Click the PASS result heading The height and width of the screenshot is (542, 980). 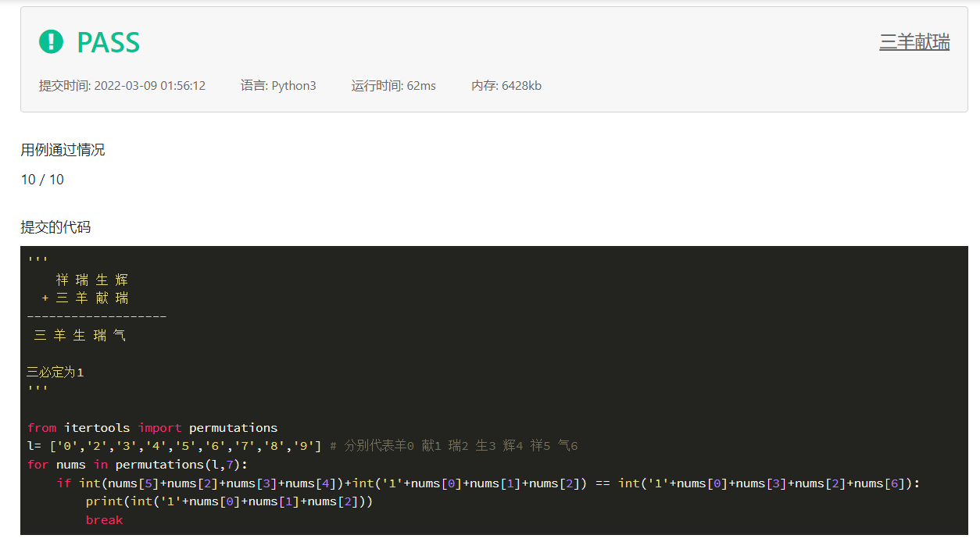tap(109, 42)
